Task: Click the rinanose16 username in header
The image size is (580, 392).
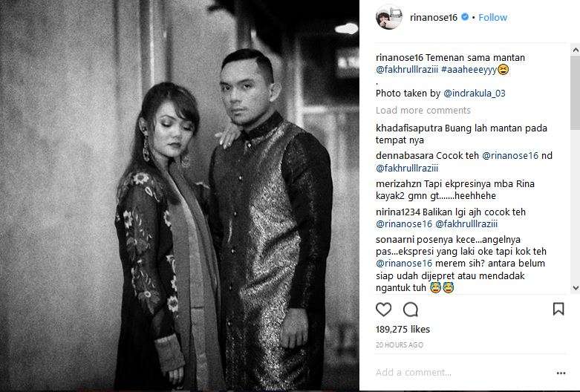Action: 434,17
